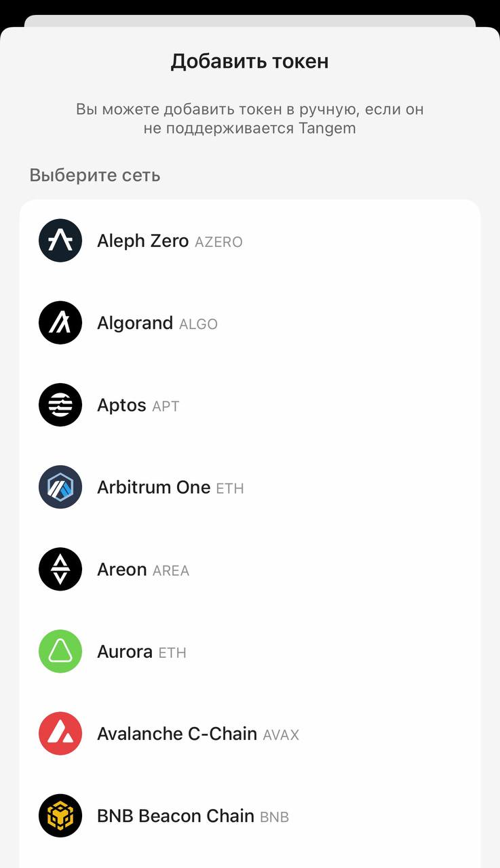Viewport: 500px width, 868px height.
Task: Tap the AVAX ticker label
Action: click(x=281, y=735)
